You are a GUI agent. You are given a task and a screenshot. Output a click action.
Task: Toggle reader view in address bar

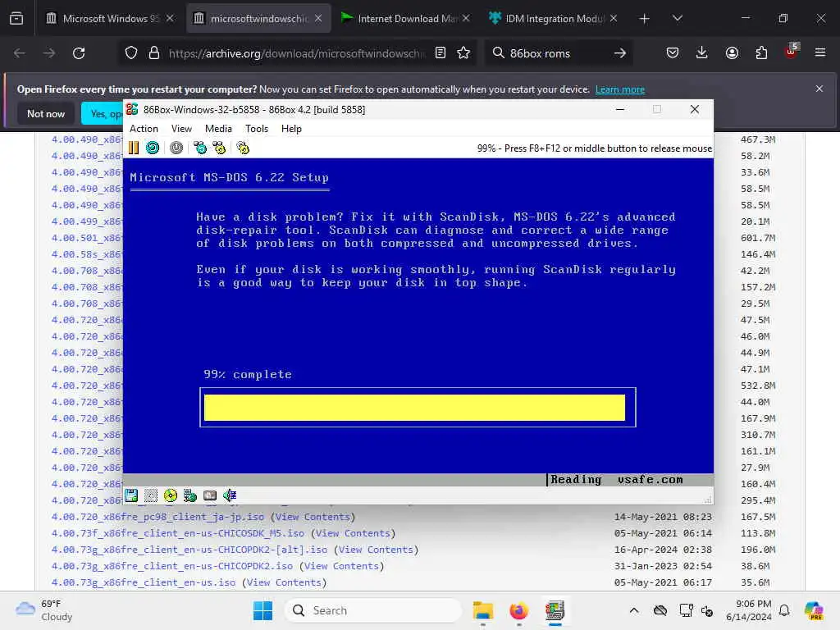pos(441,53)
